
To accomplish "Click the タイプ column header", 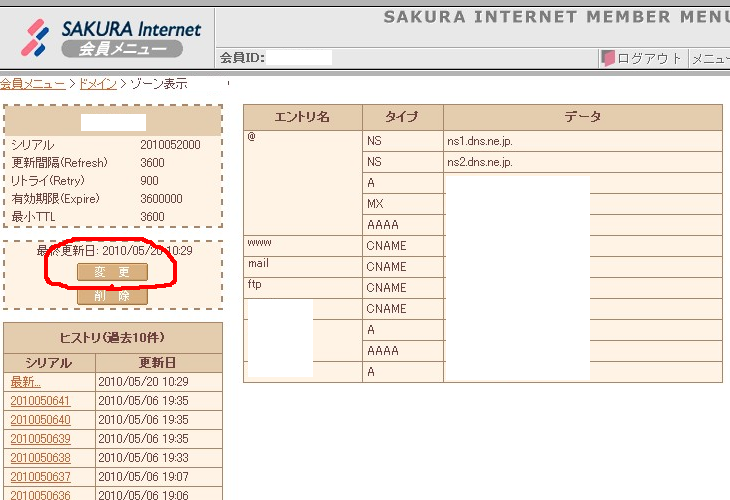I will [402, 117].
